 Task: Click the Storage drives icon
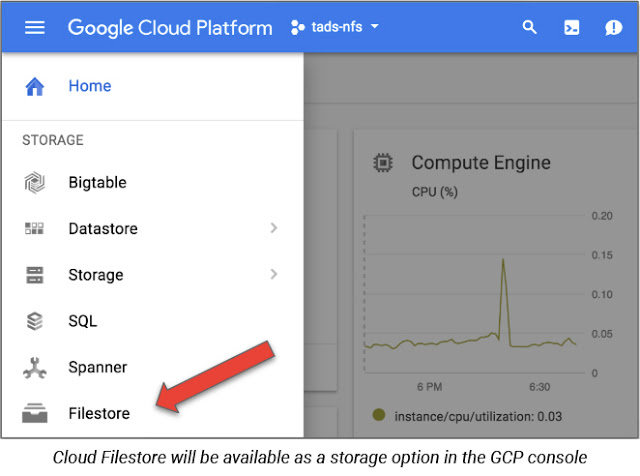click(x=35, y=275)
